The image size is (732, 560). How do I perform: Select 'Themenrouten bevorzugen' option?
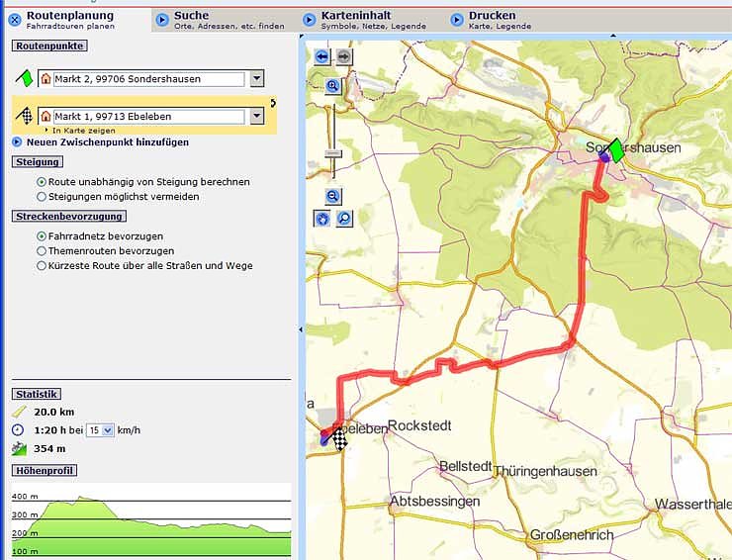coord(42,251)
